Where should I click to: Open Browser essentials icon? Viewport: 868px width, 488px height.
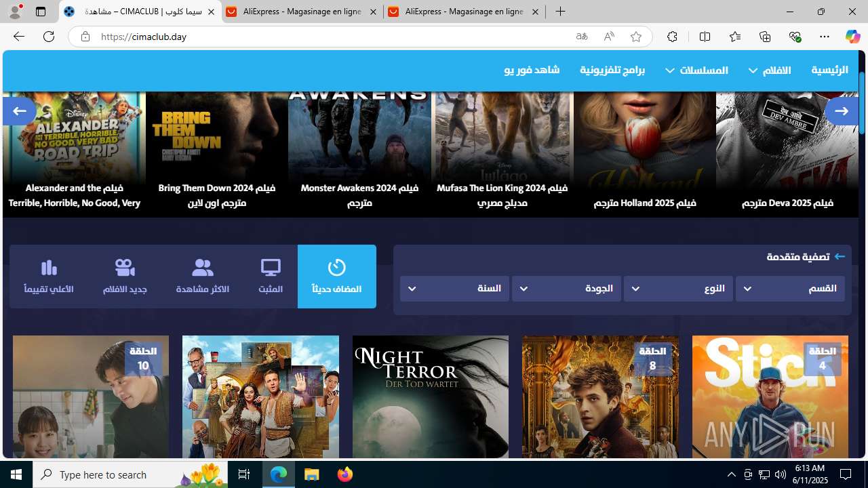point(795,37)
